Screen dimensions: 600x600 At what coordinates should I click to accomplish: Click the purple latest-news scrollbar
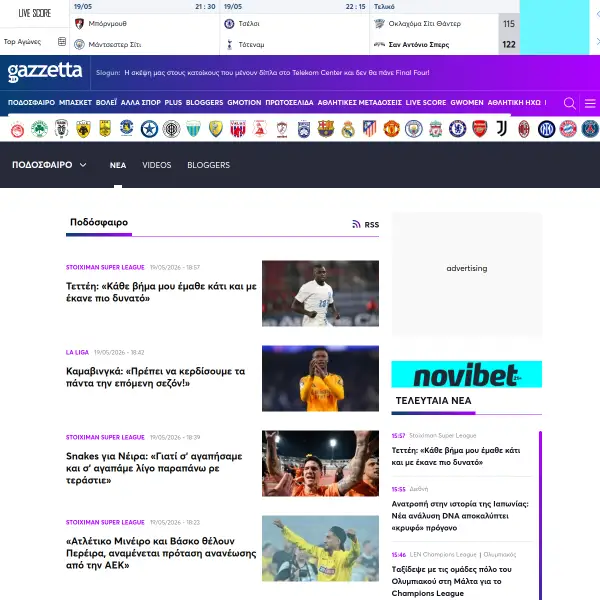(x=540, y=515)
